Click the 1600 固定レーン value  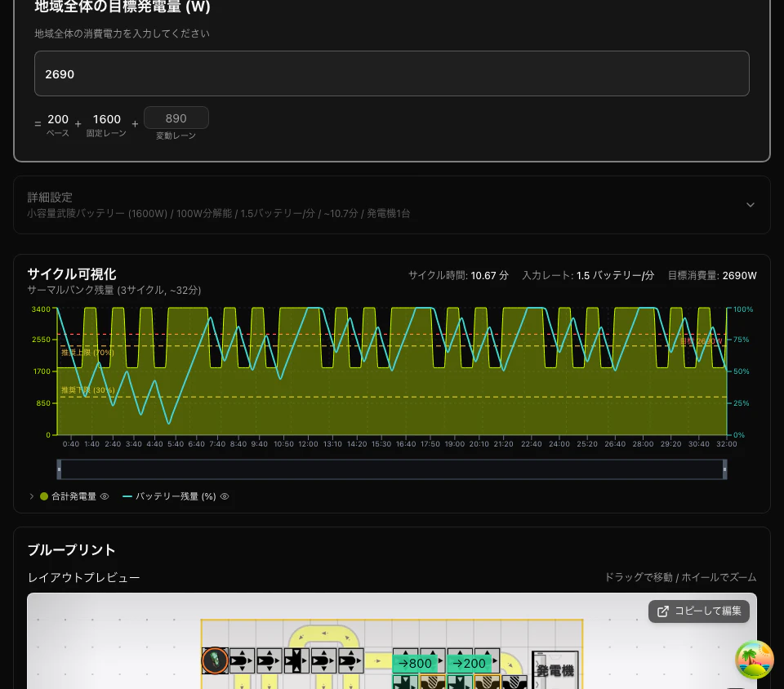click(x=106, y=119)
